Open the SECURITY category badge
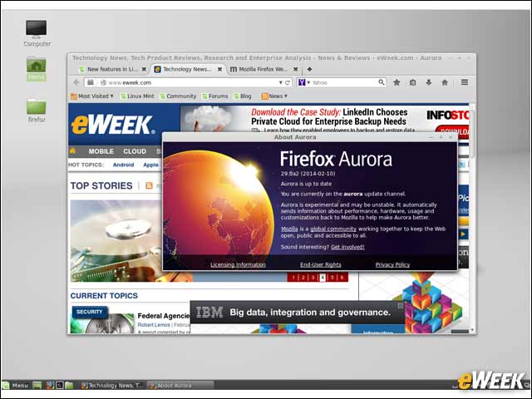 (x=89, y=312)
